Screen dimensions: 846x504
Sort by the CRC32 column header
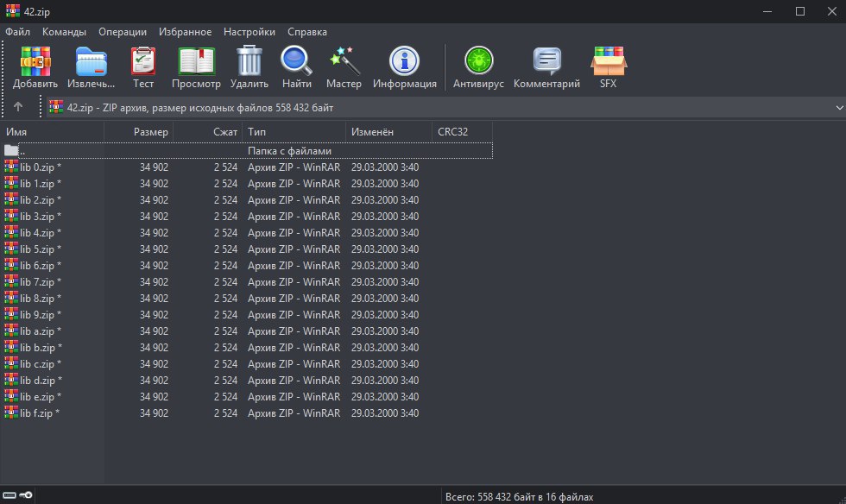coord(463,132)
